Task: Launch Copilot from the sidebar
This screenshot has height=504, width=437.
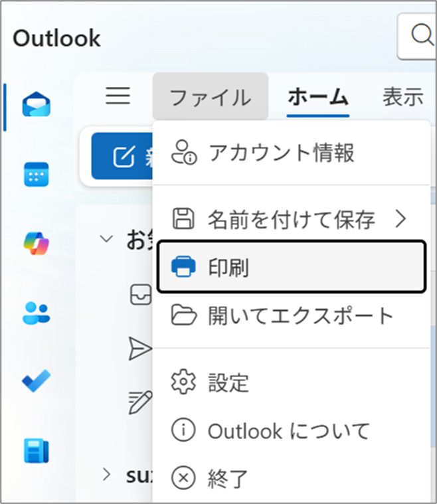Action: click(37, 243)
